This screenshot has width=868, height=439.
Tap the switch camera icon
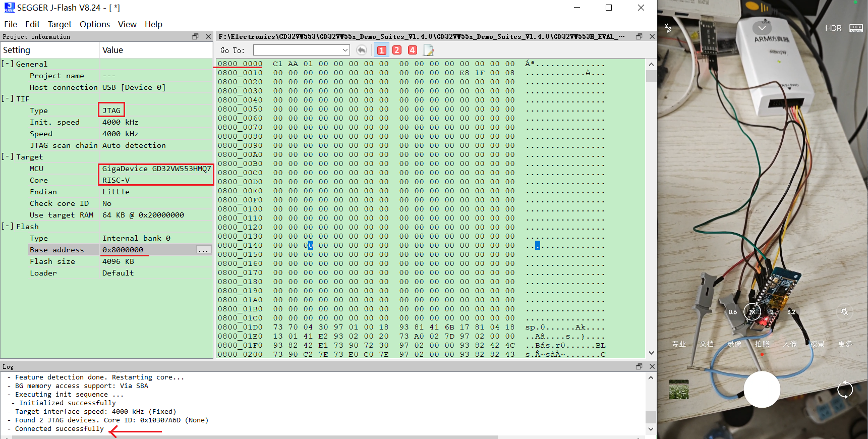(845, 390)
